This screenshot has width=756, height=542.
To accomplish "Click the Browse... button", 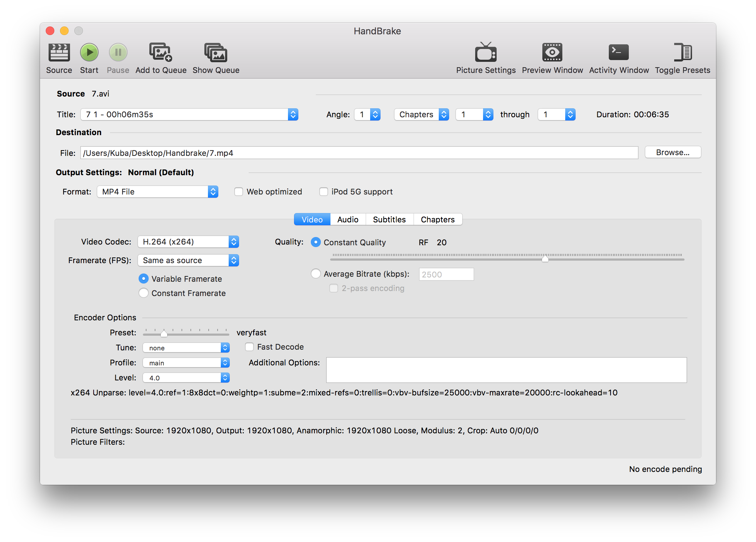I will (x=672, y=153).
